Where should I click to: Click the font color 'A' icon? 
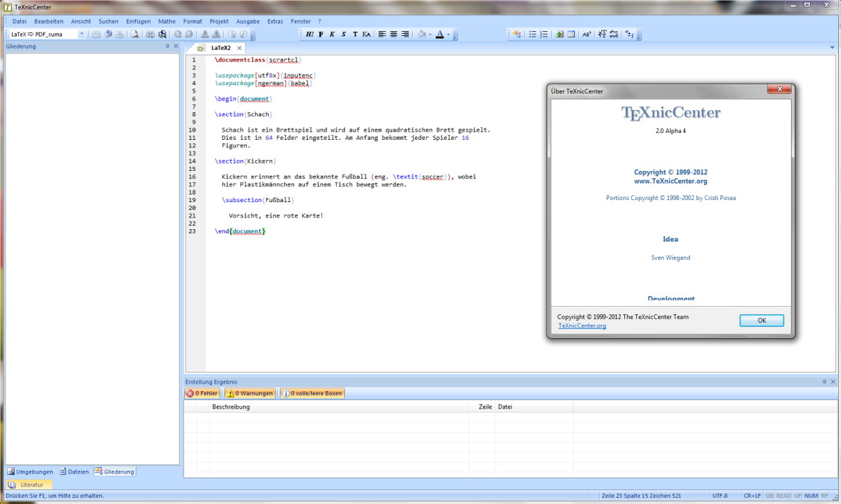tap(440, 34)
